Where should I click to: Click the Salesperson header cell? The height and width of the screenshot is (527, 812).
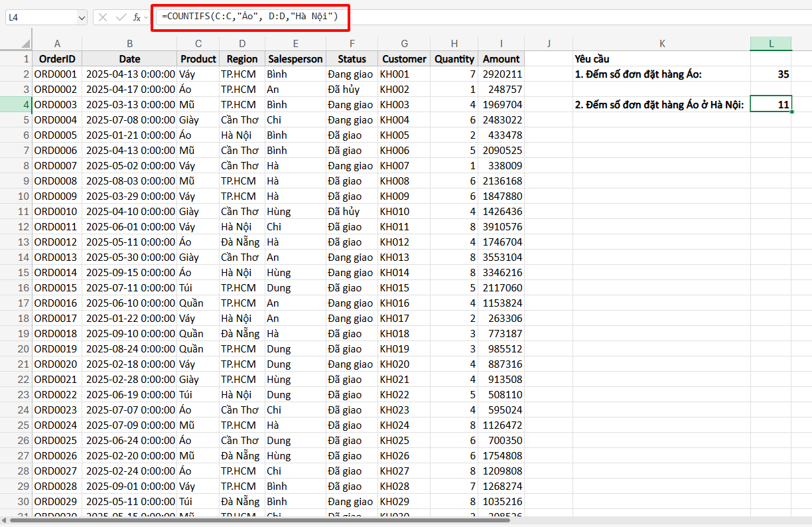pyautogui.click(x=295, y=59)
